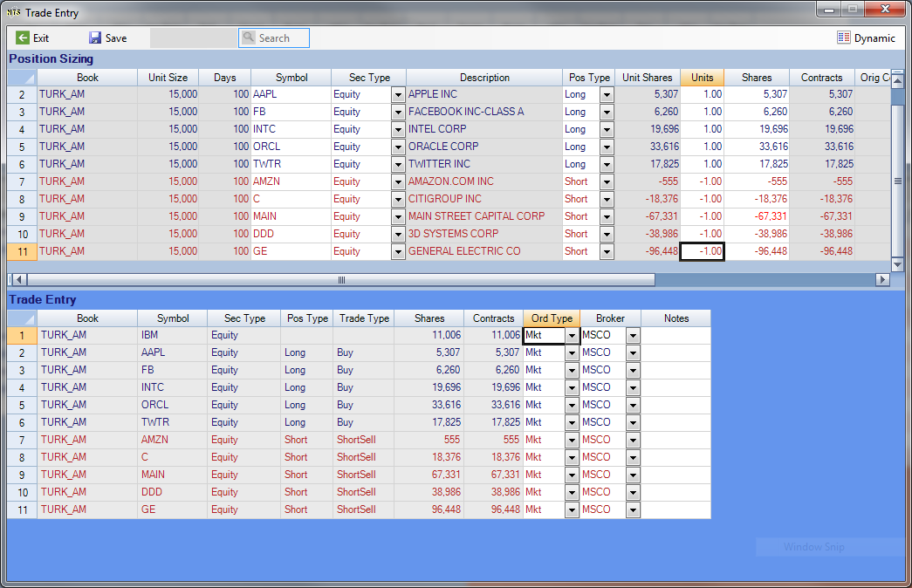Click ShortSell trade type in DDD trade row
This screenshot has width=912, height=588.
click(364, 492)
